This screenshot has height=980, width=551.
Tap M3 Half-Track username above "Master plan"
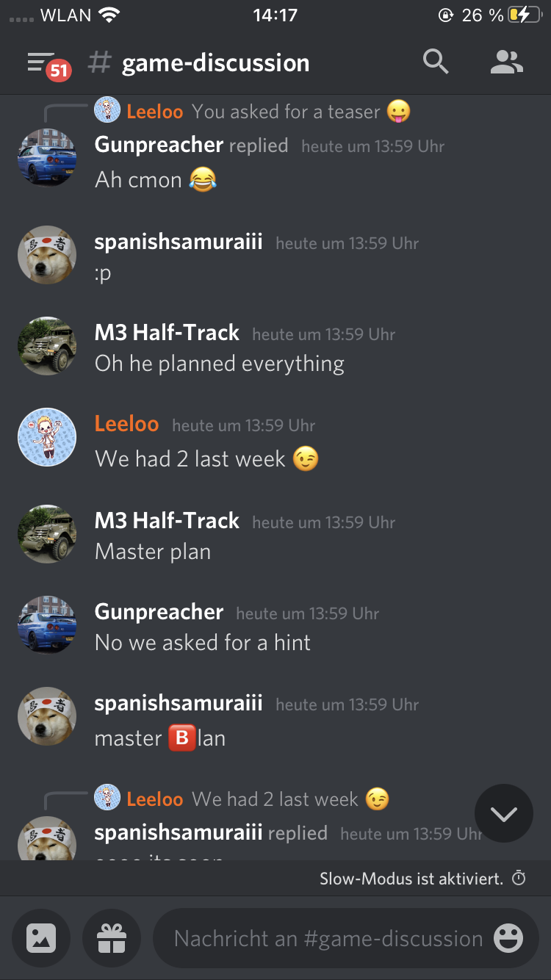pyautogui.click(x=167, y=521)
